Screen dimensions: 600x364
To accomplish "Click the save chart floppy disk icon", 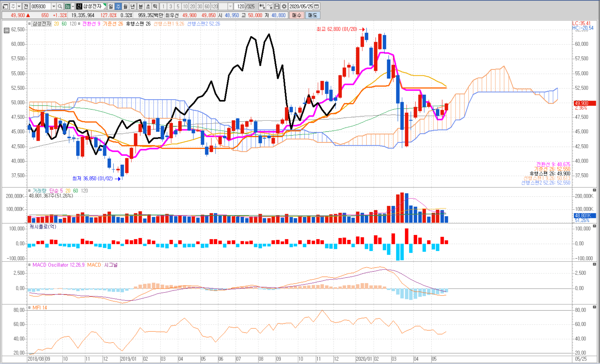I will coord(277,6).
